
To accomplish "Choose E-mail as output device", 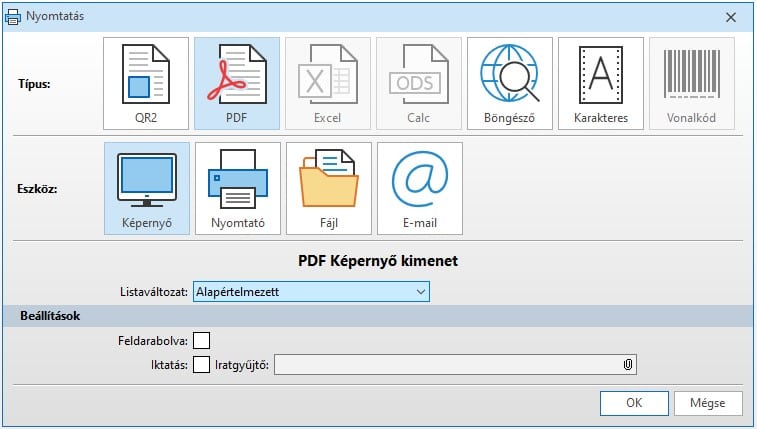I will (x=418, y=188).
